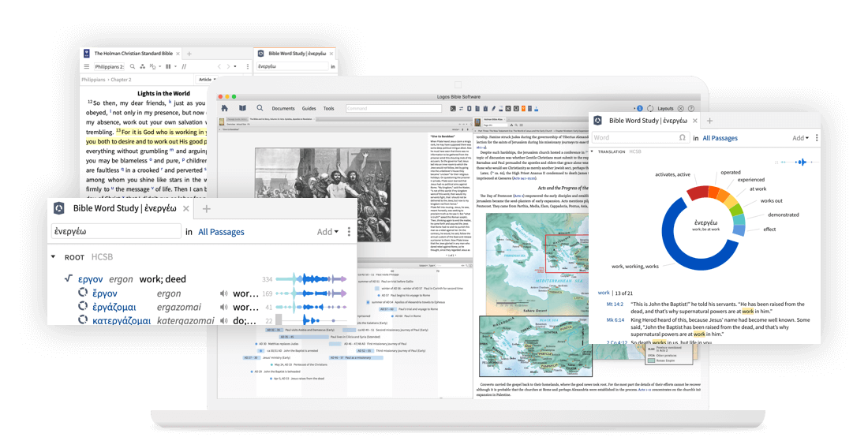The height and width of the screenshot is (437, 868).
Task: Click Chapter 2 in the breadcrumb
Action: pos(122,80)
